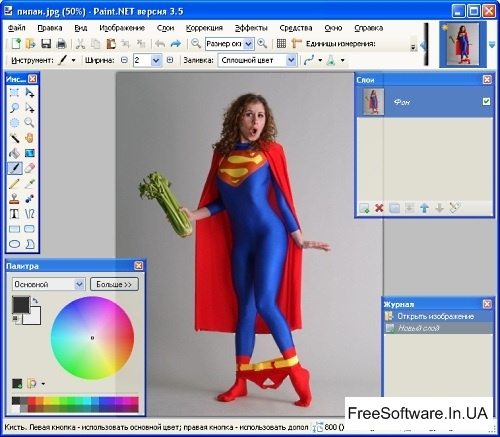The height and width of the screenshot is (437, 500).
Task: Open the Эффекты menu
Action: 251,28
